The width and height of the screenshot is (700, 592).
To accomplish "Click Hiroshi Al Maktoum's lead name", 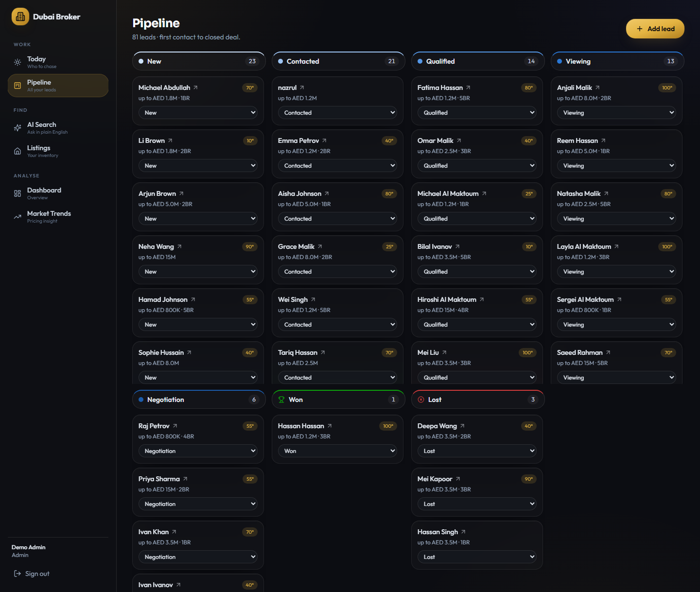I will click(x=447, y=299).
